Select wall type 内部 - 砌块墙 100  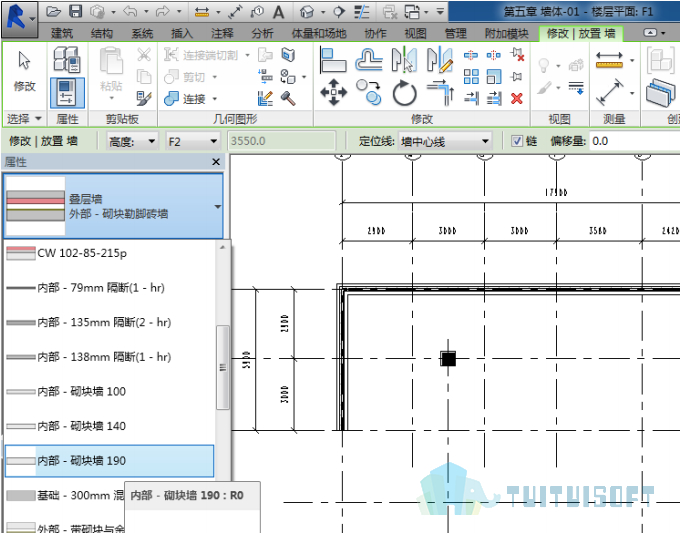click(109, 391)
